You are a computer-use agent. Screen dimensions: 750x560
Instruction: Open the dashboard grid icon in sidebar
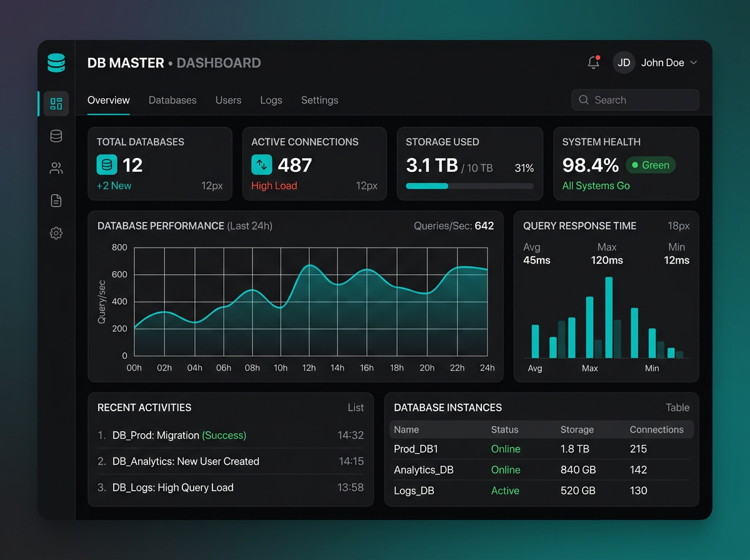[x=56, y=104]
